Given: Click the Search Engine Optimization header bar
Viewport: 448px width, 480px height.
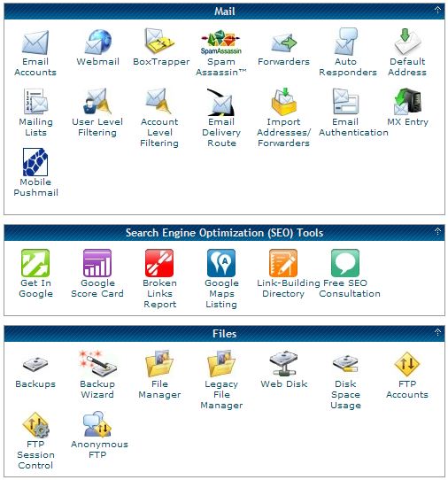Looking at the screenshot, I should [224, 233].
